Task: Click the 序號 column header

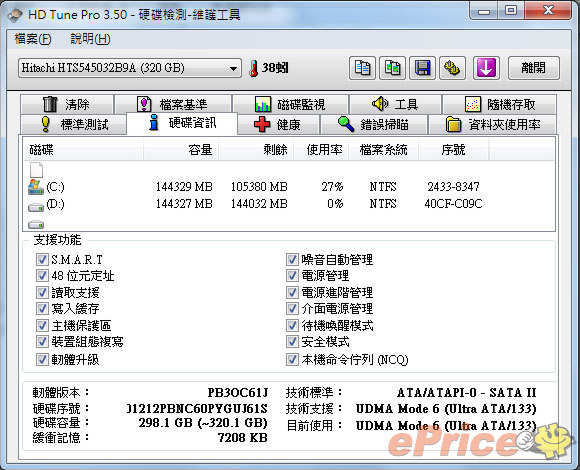Action: 453,150
